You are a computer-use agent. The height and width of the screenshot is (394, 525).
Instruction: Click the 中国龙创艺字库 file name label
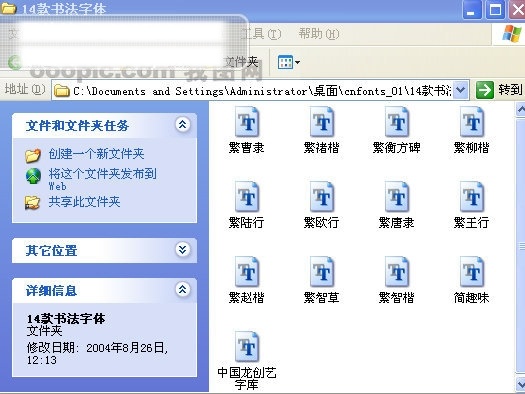[x=247, y=379]
